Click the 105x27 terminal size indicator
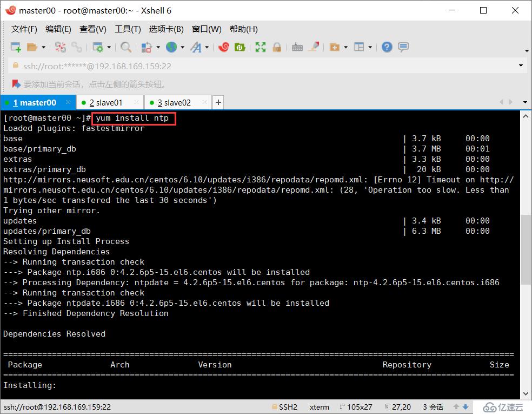Viewport: 532px width, 414px height. (x=356, y=407)
